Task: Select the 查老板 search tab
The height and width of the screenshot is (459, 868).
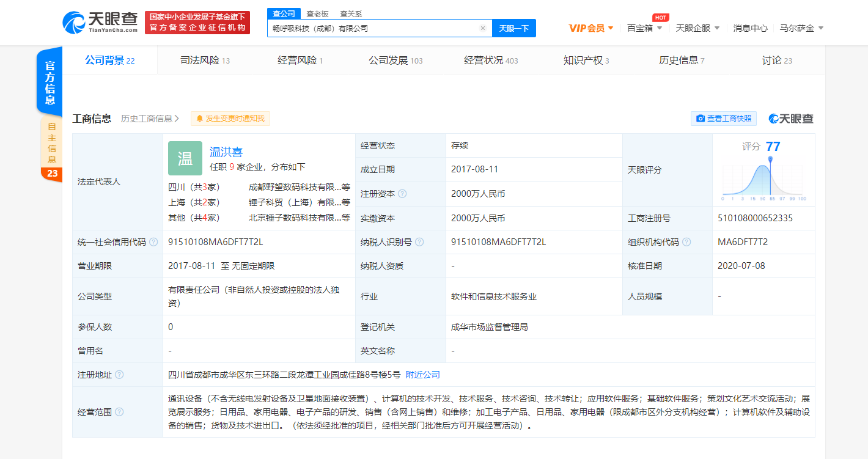Action: tap(317, 13)
